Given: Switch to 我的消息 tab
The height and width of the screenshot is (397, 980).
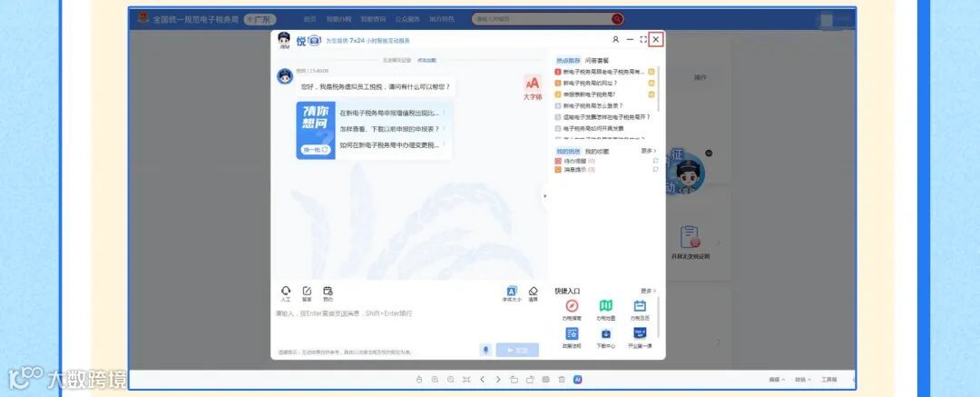Looking at the screenshot, I should [567, 152].
